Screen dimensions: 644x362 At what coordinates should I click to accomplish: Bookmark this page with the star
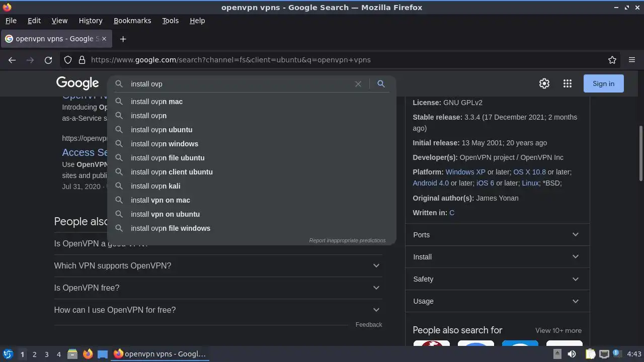pos(612,60)
